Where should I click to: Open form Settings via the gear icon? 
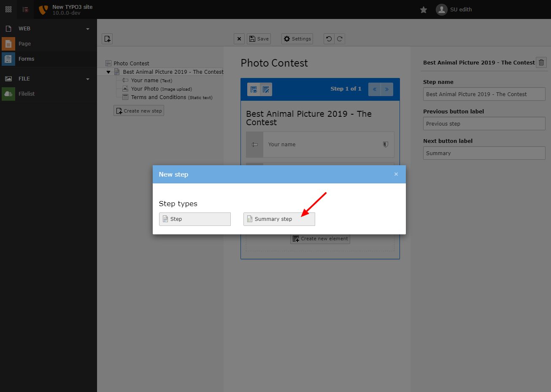pos(297,38)
